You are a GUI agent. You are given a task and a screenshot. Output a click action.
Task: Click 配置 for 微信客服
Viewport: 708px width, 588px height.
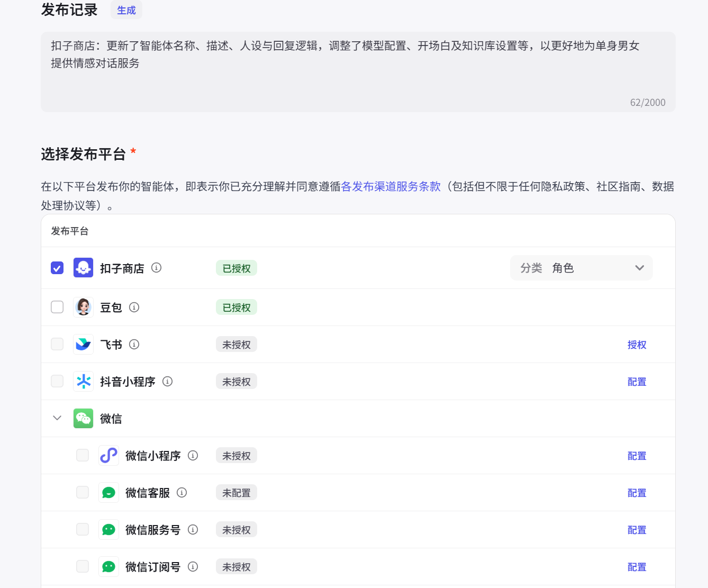(x=637, y=493)
